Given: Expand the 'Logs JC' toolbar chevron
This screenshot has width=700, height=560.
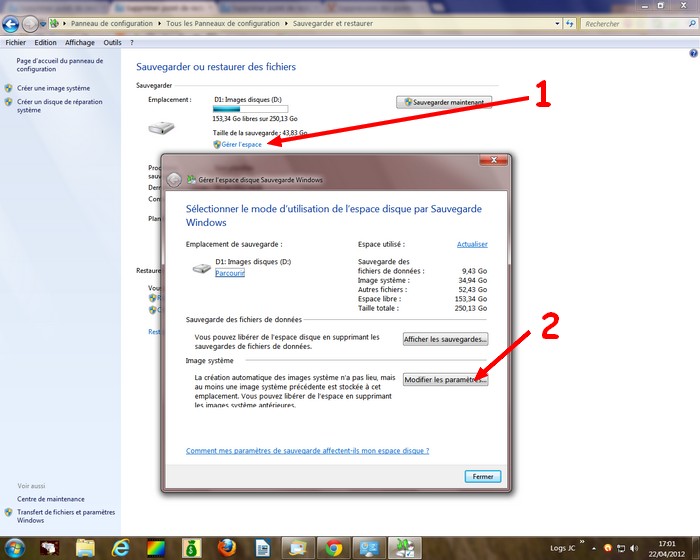Looking at the screenshot, I should click(582, 542).
